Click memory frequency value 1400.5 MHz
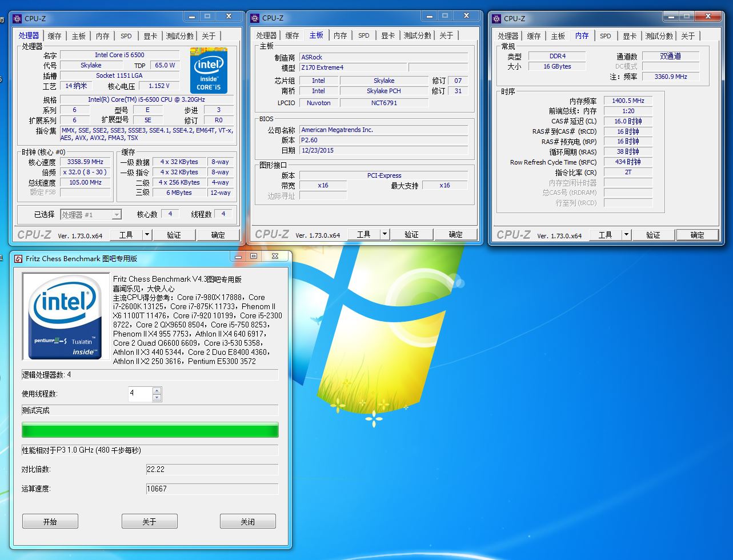Viewport: 733px width, 560px height. pos(628,101)
